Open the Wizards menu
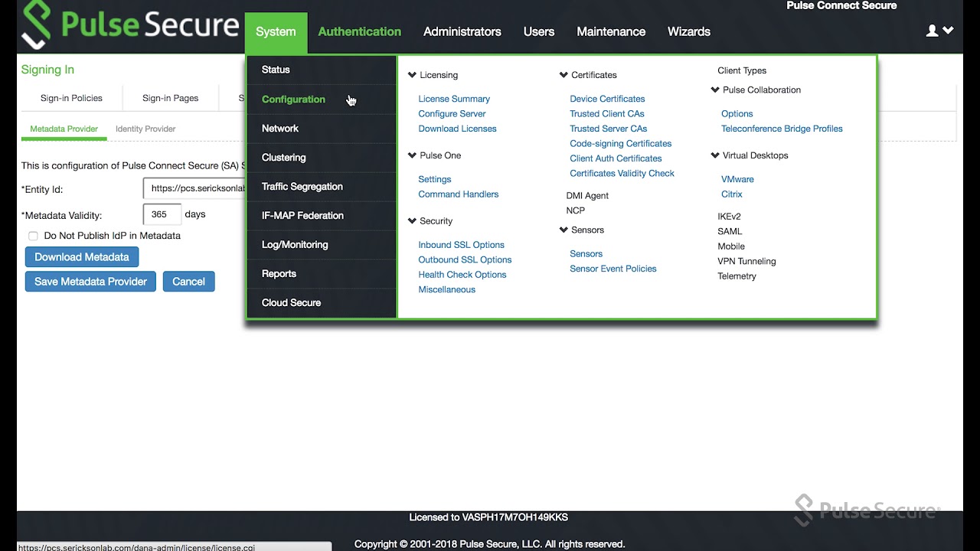 (x=689, y=32)
